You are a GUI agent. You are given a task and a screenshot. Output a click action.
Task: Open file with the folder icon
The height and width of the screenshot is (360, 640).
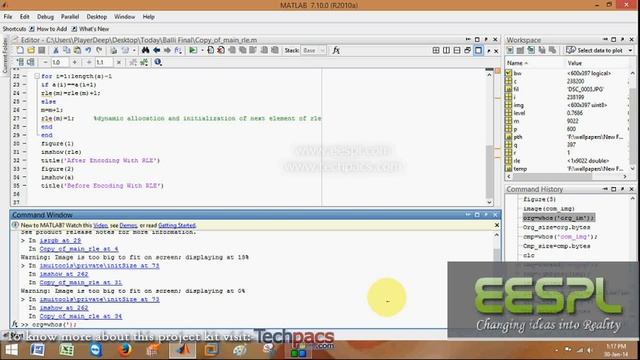pos(31,50)
